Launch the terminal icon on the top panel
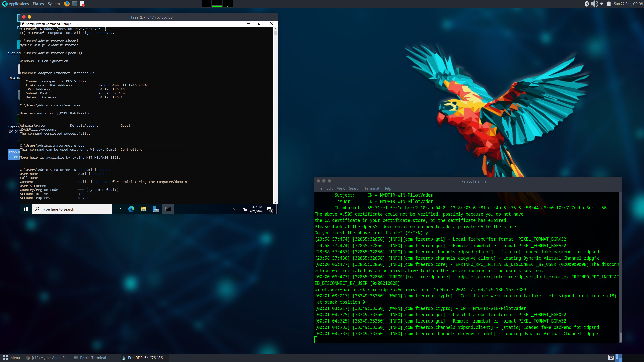The width and height of the screenshot is (644, 362). point(74,4)
